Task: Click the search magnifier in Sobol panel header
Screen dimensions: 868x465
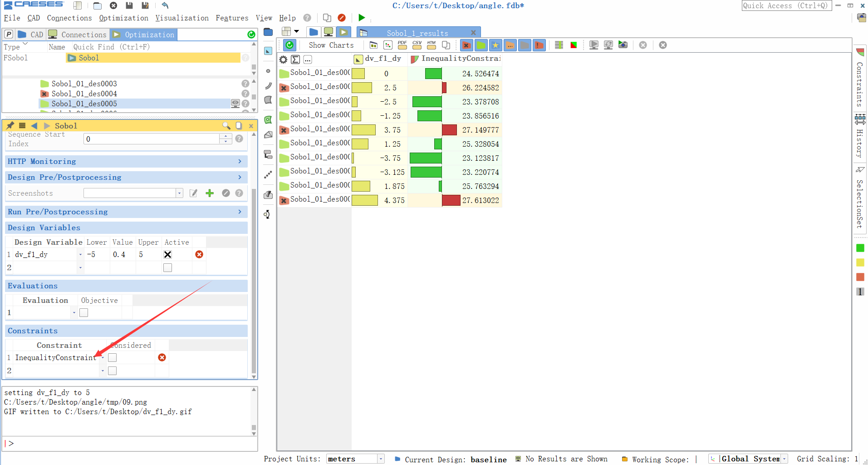Action: (x=226, y=126)
